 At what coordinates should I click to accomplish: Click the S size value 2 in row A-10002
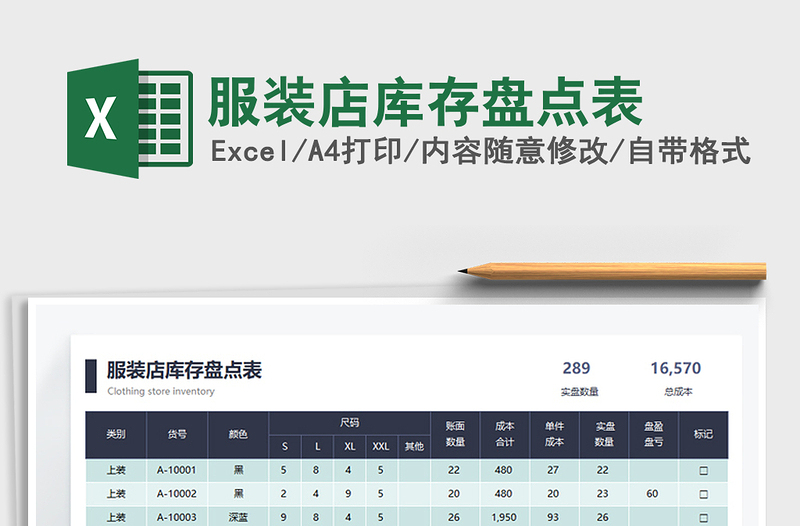pyautogui.click(x=284, y=493)
